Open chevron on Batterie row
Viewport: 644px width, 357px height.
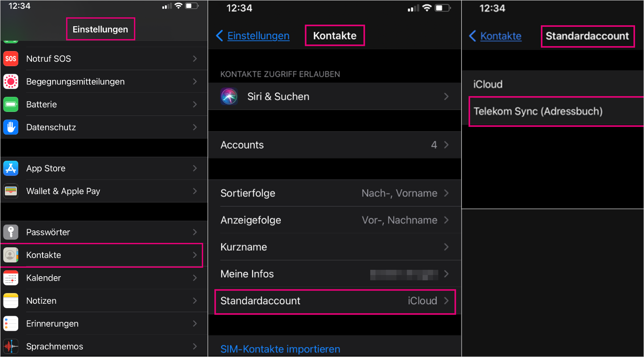[x=195, y=104]
